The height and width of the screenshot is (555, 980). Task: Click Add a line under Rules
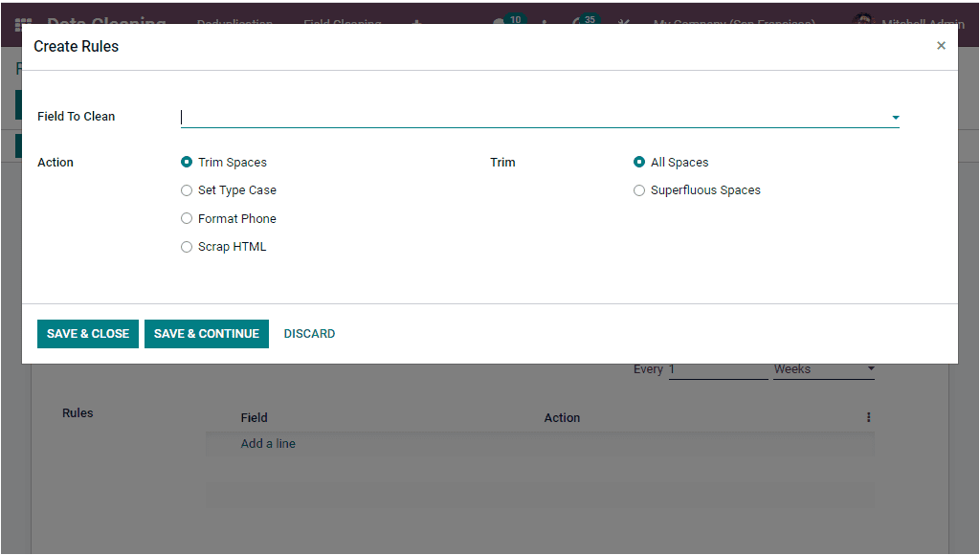tap(268, 443)
